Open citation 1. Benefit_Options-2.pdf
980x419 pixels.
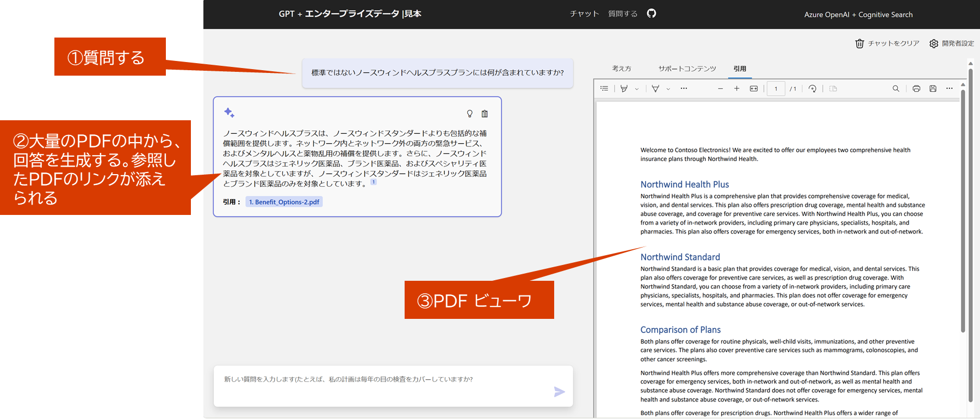pyautogui.click(x=284, y=202)
